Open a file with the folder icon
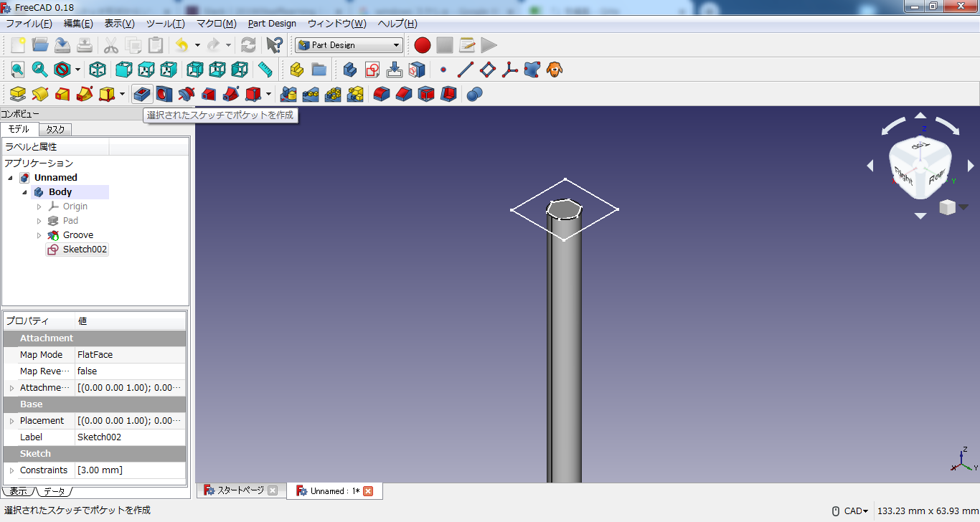Viewport: 980px width, 522px height. (x=40, y=45)
